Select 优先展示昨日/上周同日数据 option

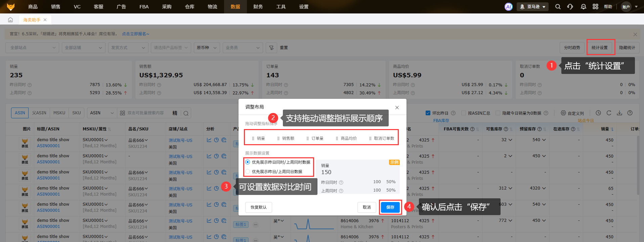click(248, 171)
